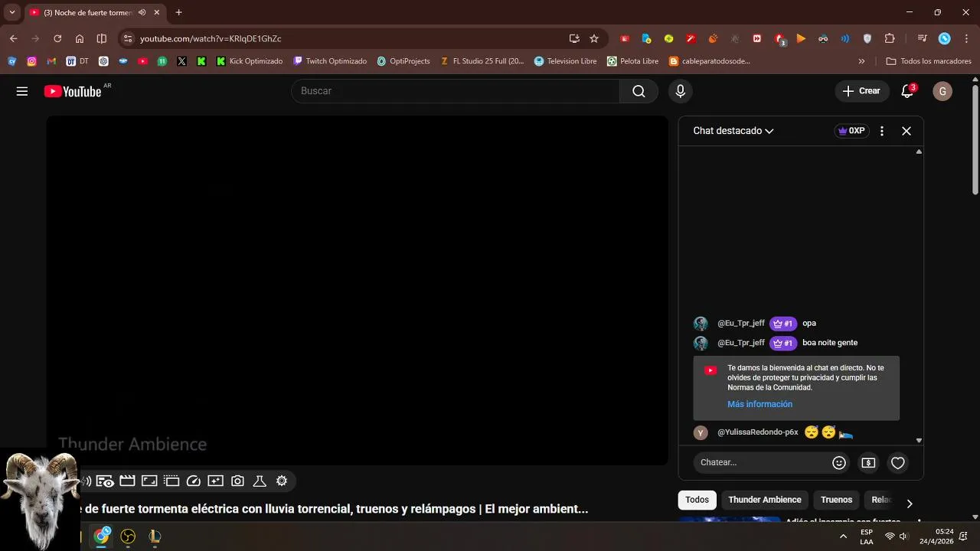The width and height of the screenshot is (980, 551).
Task: Show more chips with right arrow
Action: [910, 504]
